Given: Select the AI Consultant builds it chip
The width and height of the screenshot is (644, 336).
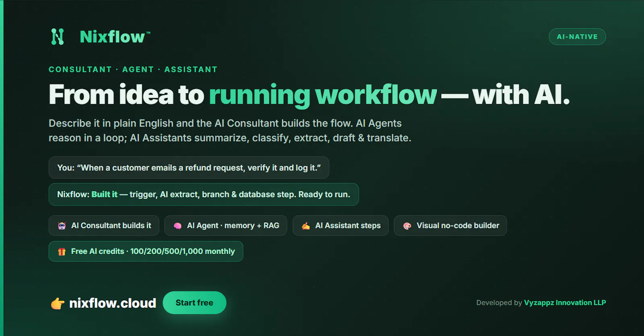Looking at the screenshot, I should tap(104, 225).
